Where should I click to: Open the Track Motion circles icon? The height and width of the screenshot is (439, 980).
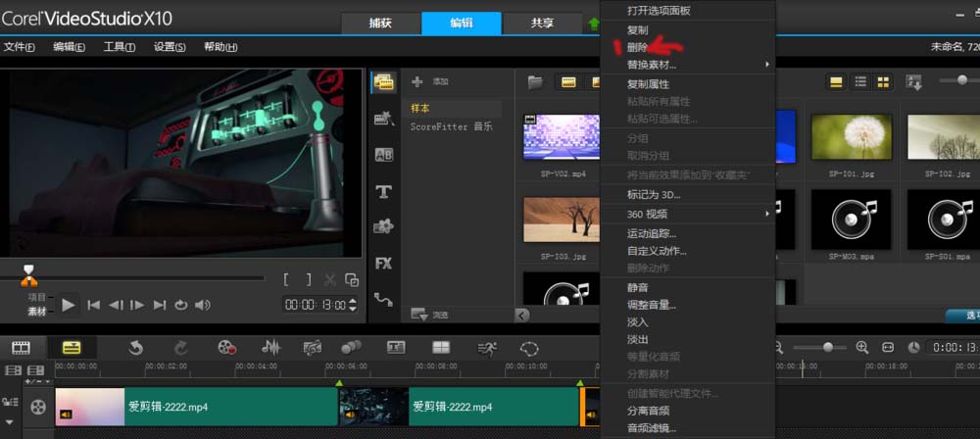click(351, 348)
